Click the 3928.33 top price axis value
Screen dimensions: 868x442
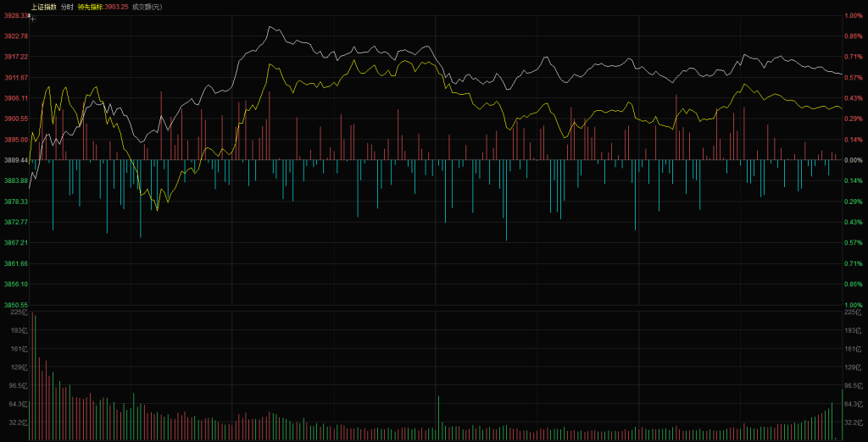pyautogui.click(x=15, y=15)
